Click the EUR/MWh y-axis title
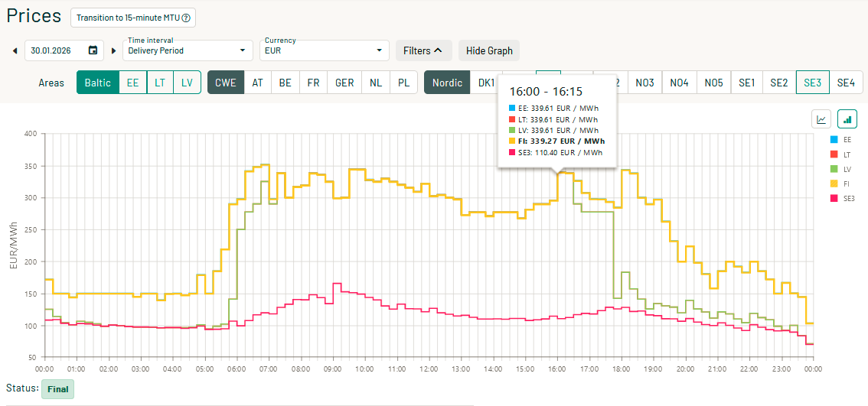This screenshot has width=868, height=406. (x=14, y=246)
